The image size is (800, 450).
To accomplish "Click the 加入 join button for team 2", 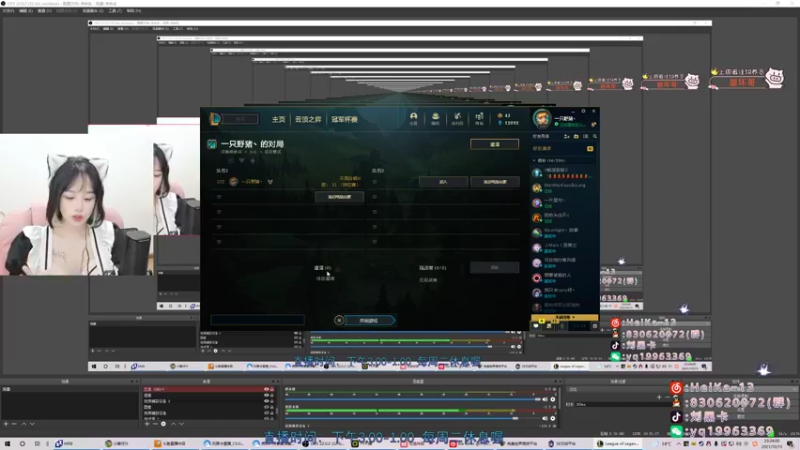I will tap(443, 182).
